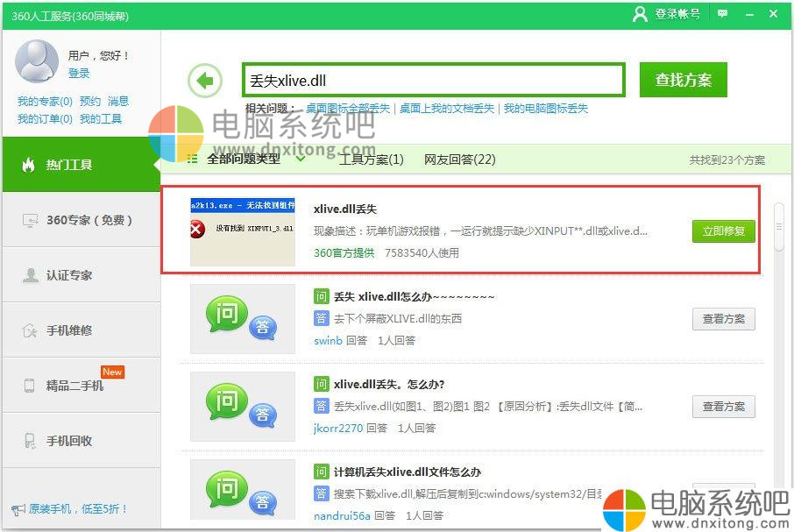
Task: Open question xlive.dll丢失。怎么办?
Action: coord(389,384)
